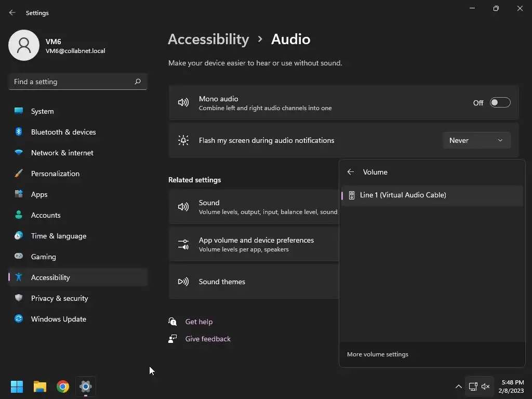Open the Flash my screen dropdown
This screenshot has width=532, height=399.
[476, 140]
